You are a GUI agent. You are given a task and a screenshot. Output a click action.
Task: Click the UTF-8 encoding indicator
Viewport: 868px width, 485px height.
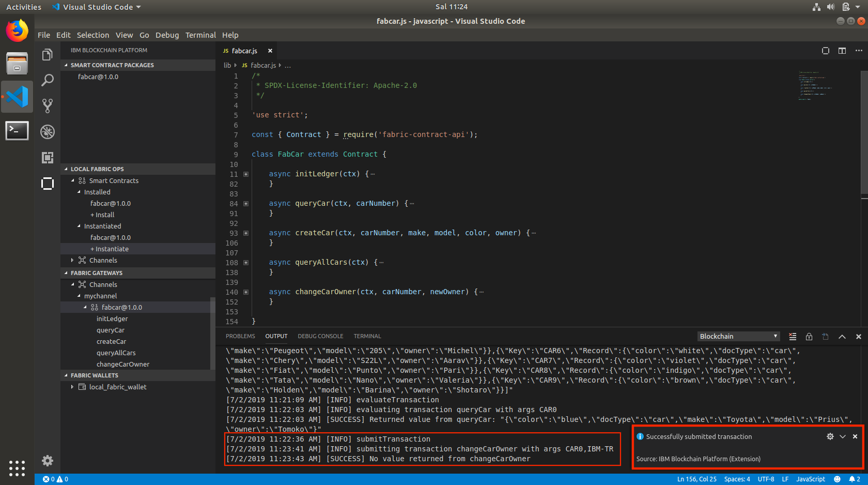pyautogui.click(x=766, y=479)
